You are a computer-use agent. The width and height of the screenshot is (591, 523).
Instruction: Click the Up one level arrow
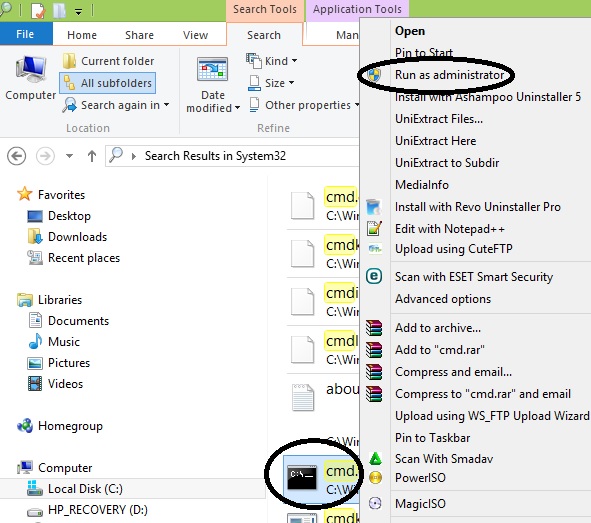(92, 156)
